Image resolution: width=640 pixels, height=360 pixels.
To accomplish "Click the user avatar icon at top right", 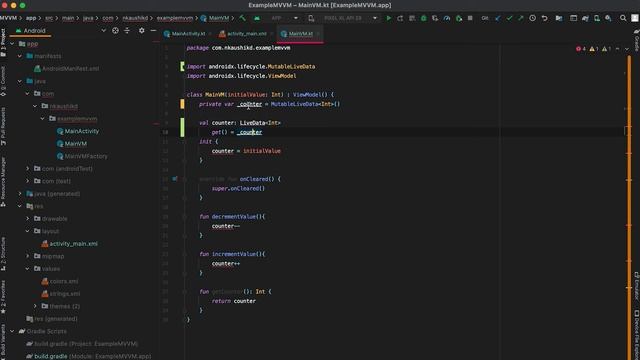I will coord(635,18).
